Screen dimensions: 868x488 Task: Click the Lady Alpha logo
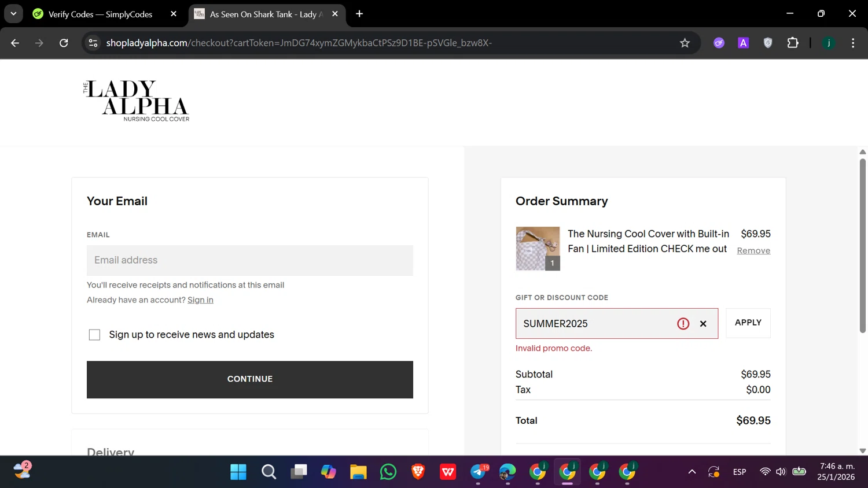click(x=136, y=101)
